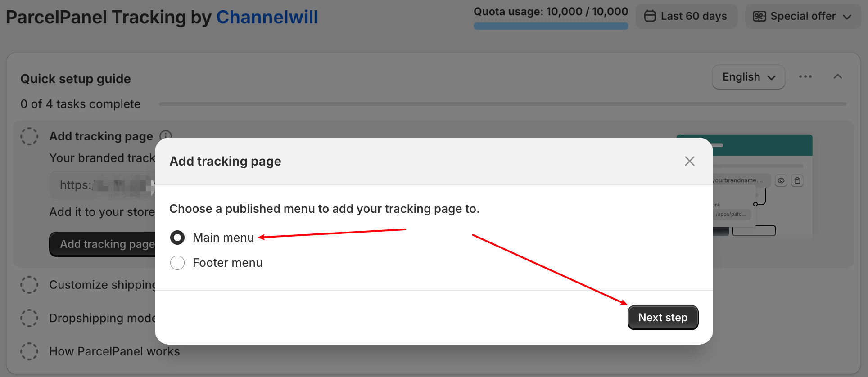Open the Customize shipping task row

(102, 285)
